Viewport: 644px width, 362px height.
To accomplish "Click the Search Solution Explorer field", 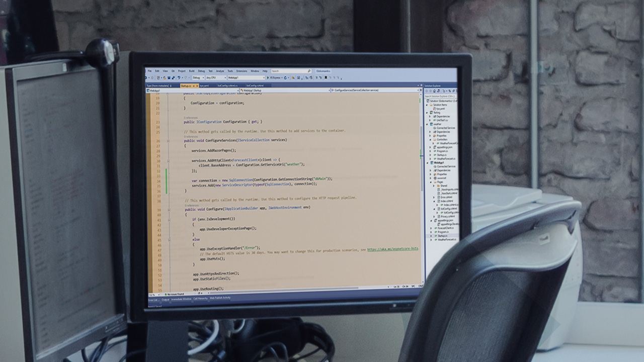I will [439, 96].
